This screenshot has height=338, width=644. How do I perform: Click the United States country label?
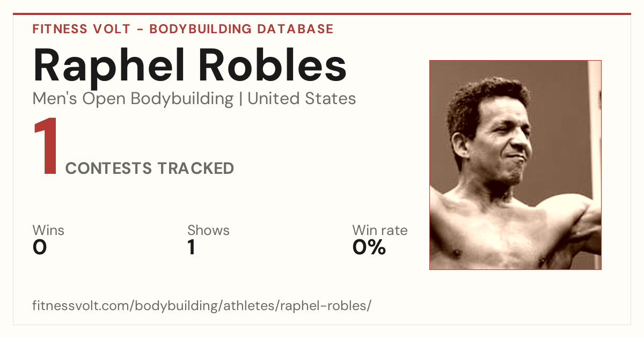[x=302, y=99]
